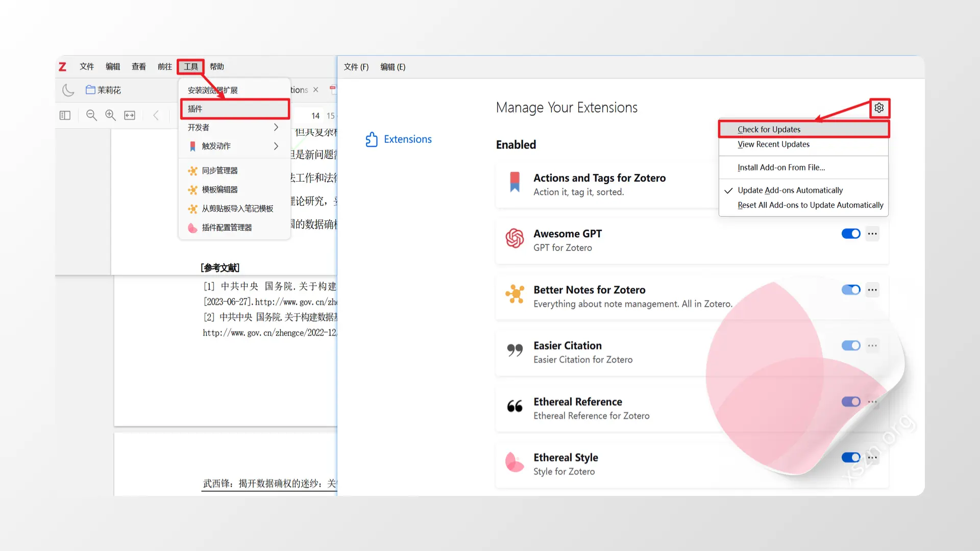Image resolution: width=980 pixels, height=551 pixels.
Task: Open Ethereal Reference extension details
Action: 692,408
